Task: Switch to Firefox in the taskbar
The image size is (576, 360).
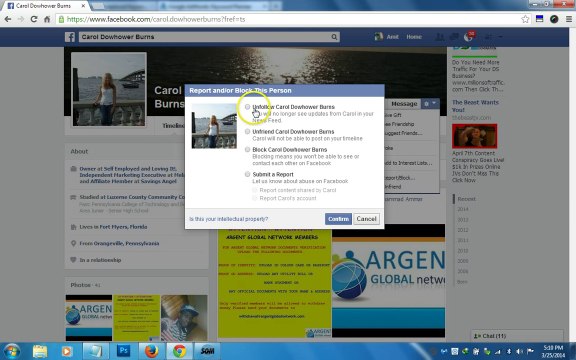Action: tap(151, 351)
